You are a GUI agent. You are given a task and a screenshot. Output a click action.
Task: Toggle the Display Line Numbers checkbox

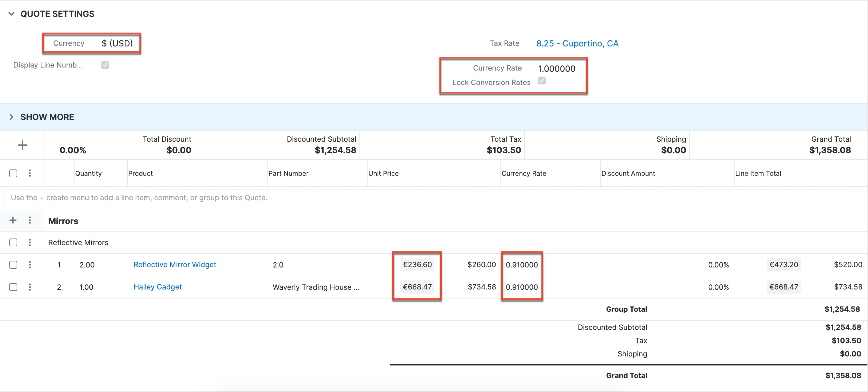pyautogui.click(x=105, y=65)
